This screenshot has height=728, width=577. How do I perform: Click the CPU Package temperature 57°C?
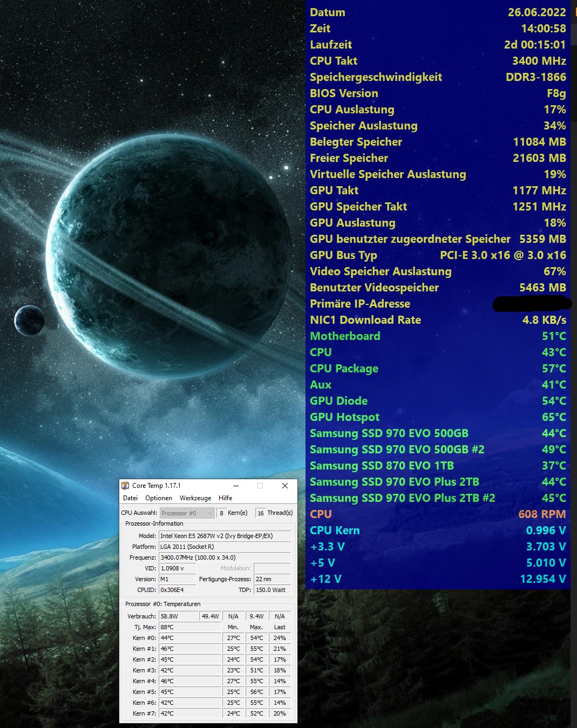click(554, 369)
